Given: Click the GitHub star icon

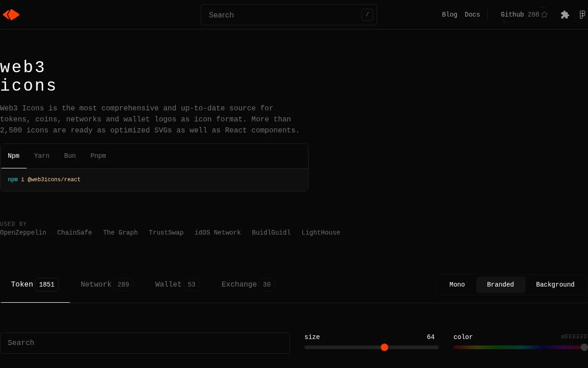Looking at the screenshot, I should (x=544, y=15).
